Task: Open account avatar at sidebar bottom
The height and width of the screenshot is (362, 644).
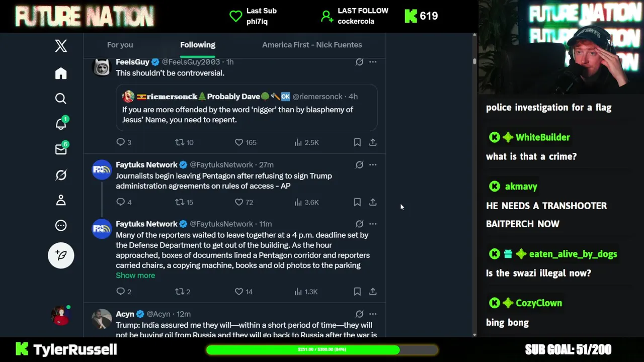Action: (61, 316)
